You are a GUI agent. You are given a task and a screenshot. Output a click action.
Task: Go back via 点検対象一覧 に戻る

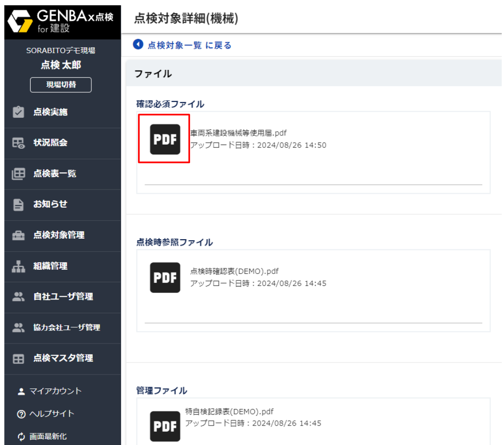[189, 45]
